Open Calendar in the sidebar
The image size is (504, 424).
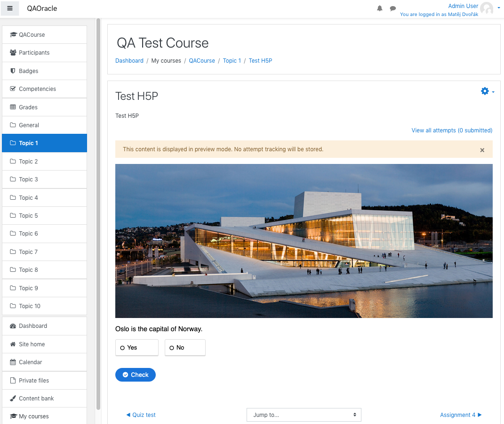[44, 362]
